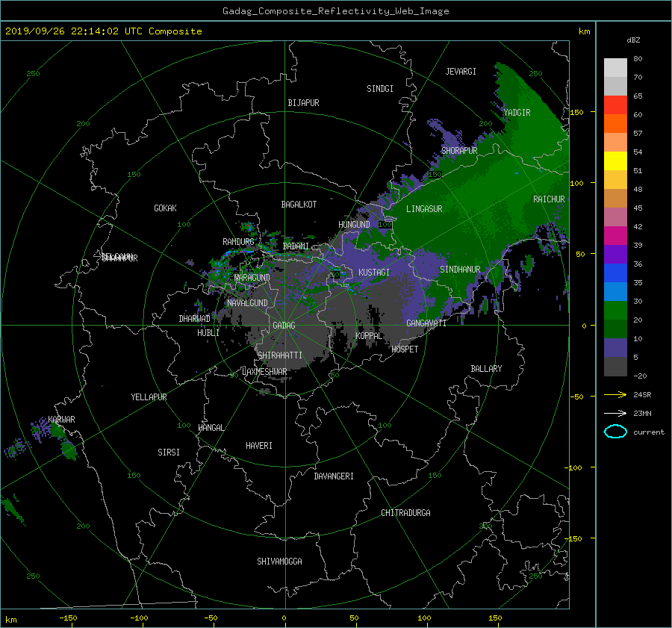The width and height of the screenshot is (672, 628).
Task: Click the BAGALKOT city label
Action: point(299,205)
